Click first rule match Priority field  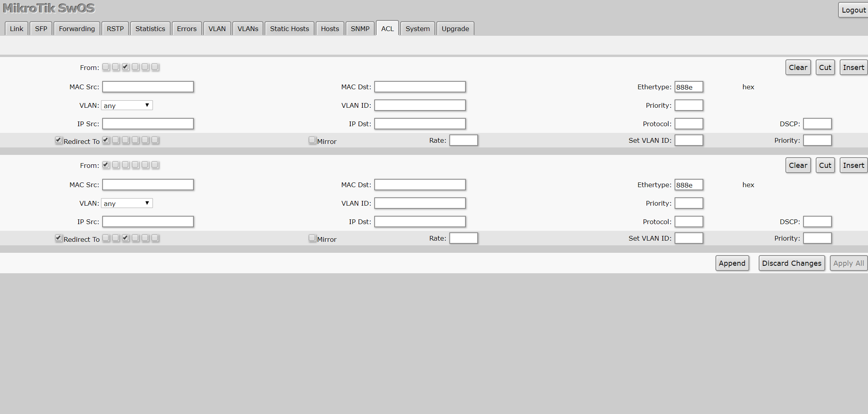click(x=689, y=105)
